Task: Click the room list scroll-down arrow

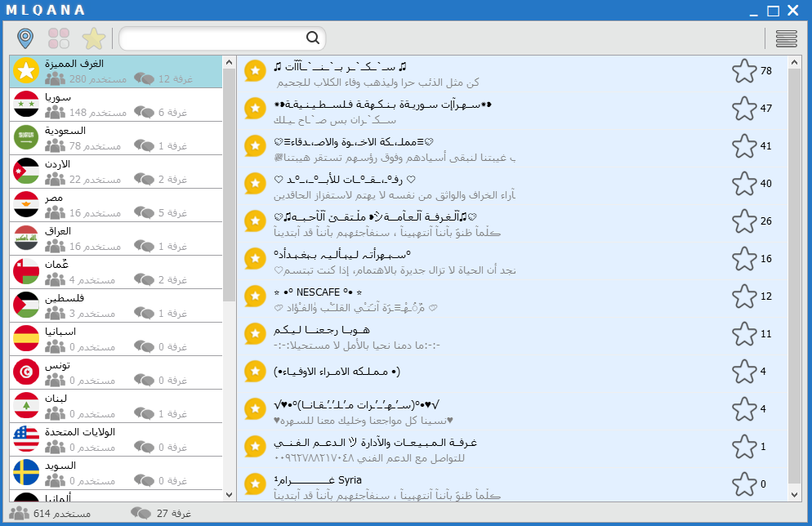Action: pyautogui.click(x=794, y=495)
